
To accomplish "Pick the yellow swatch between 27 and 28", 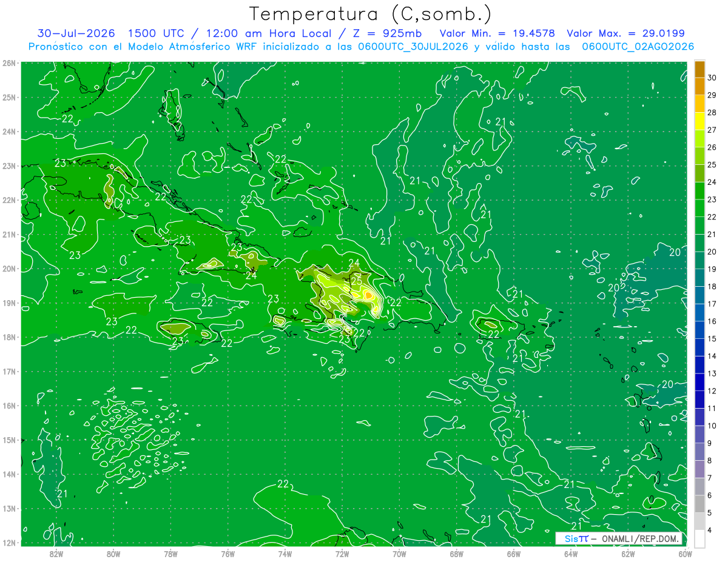I will (699, 121).
